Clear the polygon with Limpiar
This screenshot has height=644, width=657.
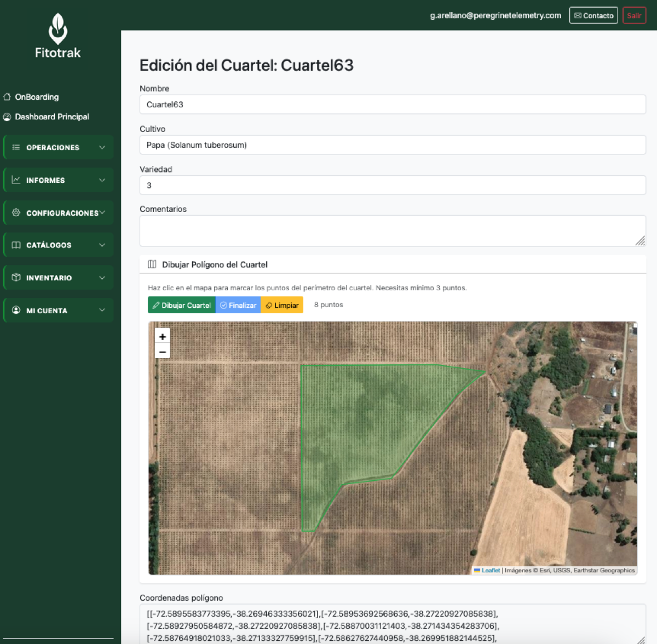coord(282,305)
